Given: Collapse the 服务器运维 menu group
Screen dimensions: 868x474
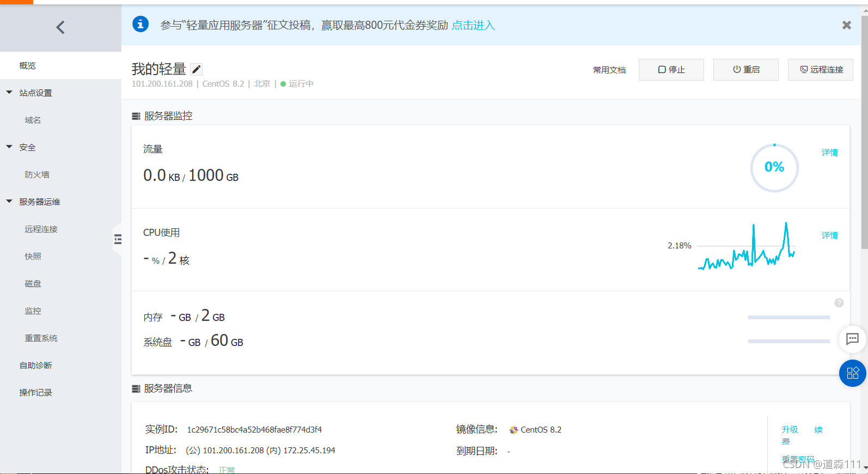Looking at the screenshot, I should coord(9,202).
